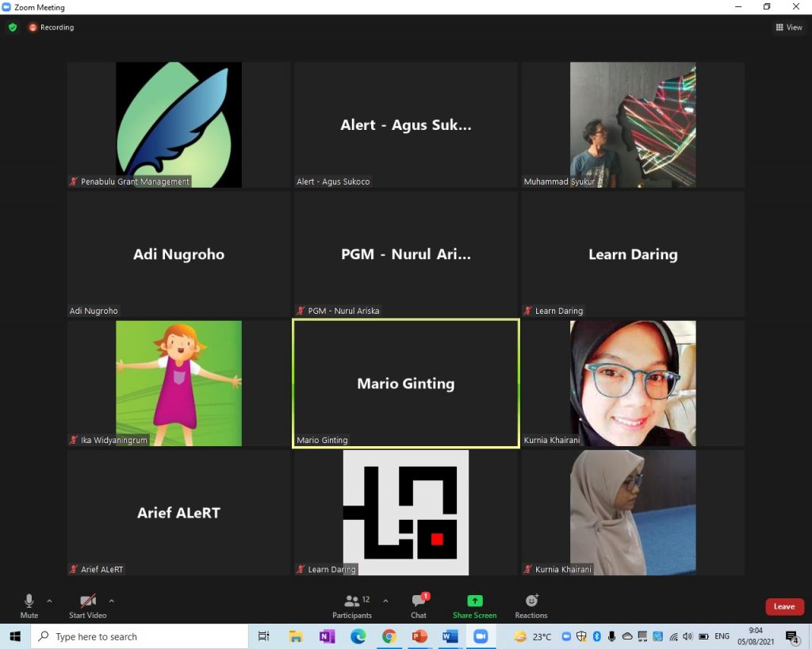
Task: Select the Arief ALeRT tile
Action: [178, 513]
